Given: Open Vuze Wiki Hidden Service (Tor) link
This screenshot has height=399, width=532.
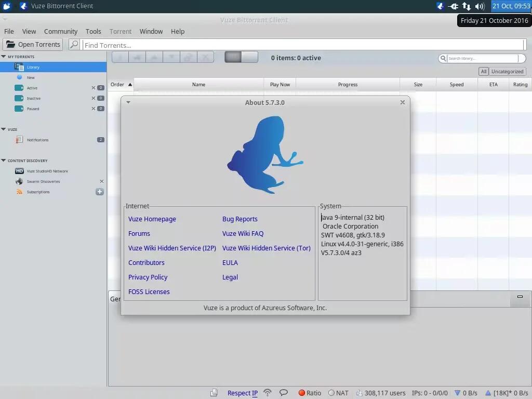Looking at the screenshot, I should tap(267, 248).
